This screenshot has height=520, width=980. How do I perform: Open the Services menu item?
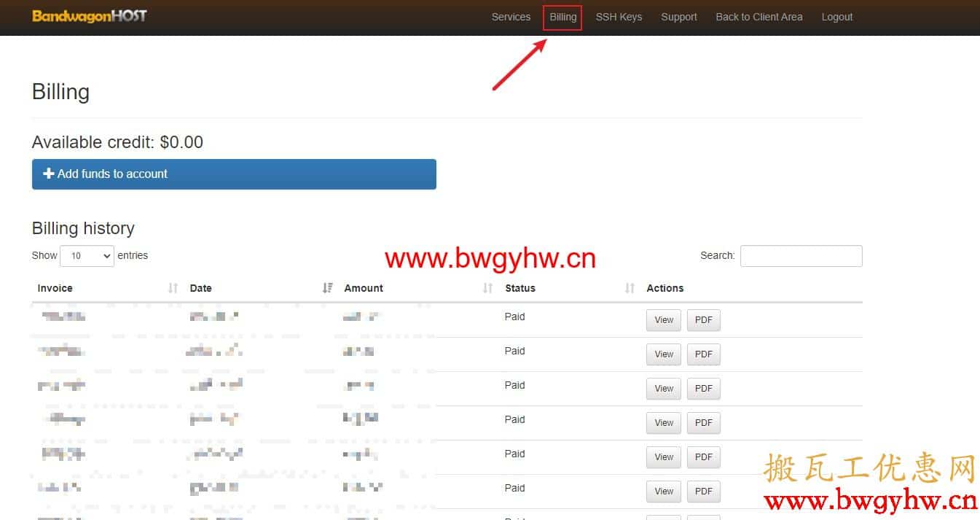[511, 17]
